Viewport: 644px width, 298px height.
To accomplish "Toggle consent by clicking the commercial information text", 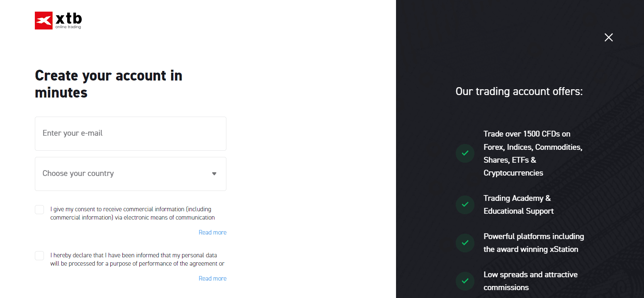I will 133,213.
